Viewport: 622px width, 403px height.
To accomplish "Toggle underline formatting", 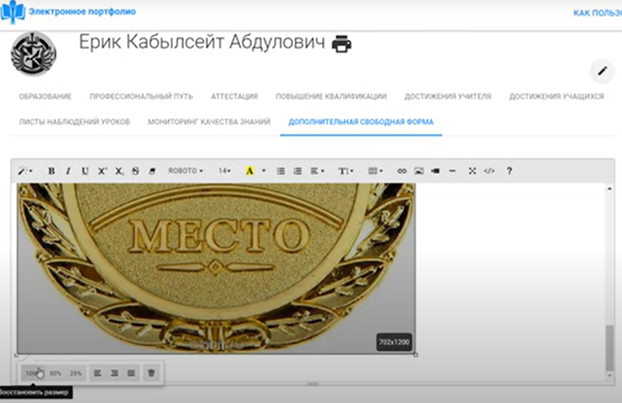I will pyautogui.click(x=85, y=171).
